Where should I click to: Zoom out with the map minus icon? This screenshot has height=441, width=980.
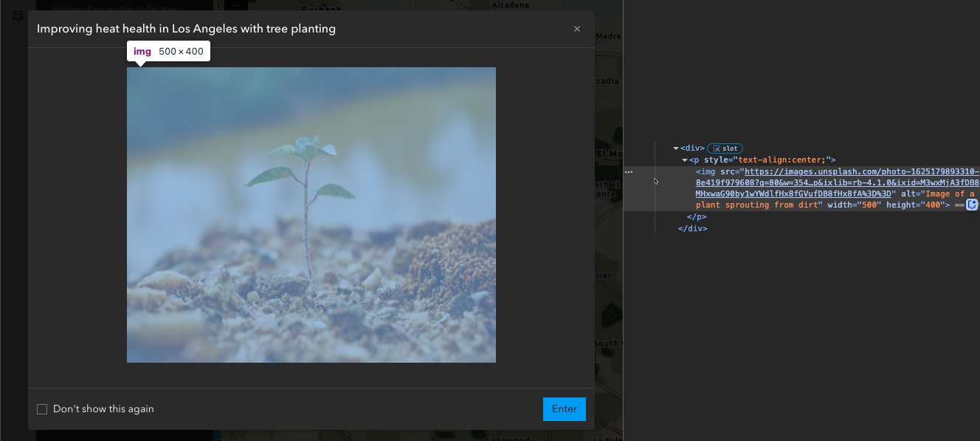[x=235, y=4]
